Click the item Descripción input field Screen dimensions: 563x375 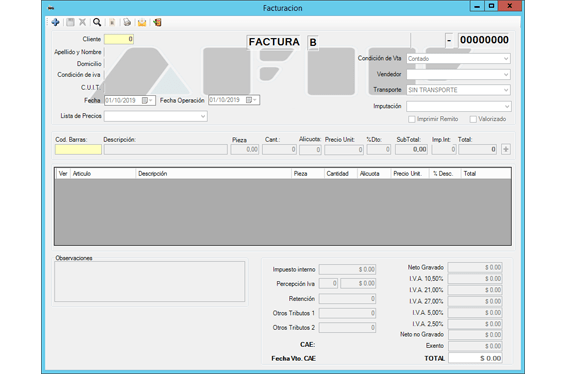click(166, 149)
